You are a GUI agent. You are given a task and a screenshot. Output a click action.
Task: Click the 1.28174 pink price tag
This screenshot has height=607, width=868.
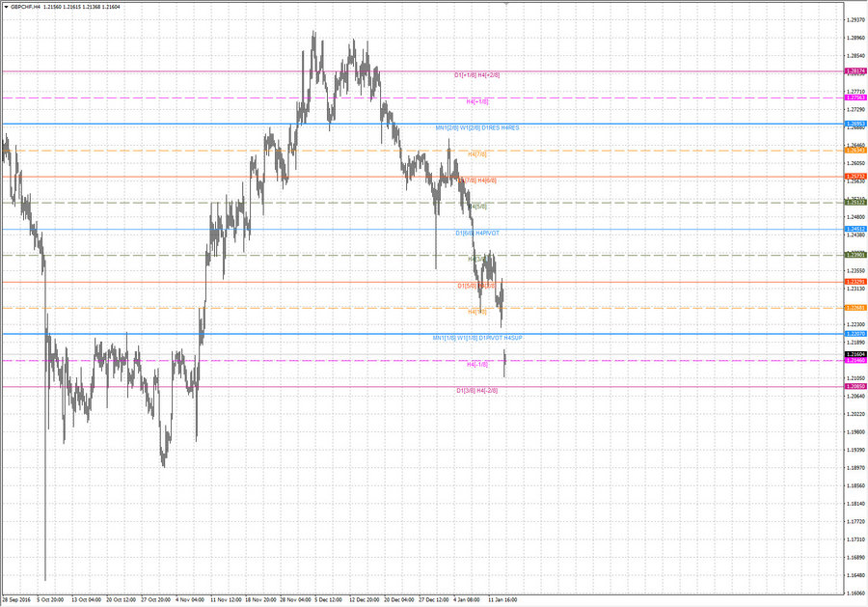(855, 71)
